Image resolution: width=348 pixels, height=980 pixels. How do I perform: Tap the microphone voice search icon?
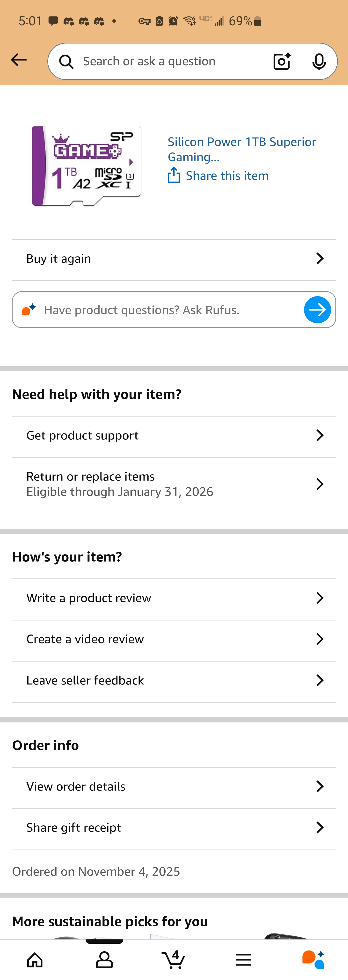click(319, 61)
